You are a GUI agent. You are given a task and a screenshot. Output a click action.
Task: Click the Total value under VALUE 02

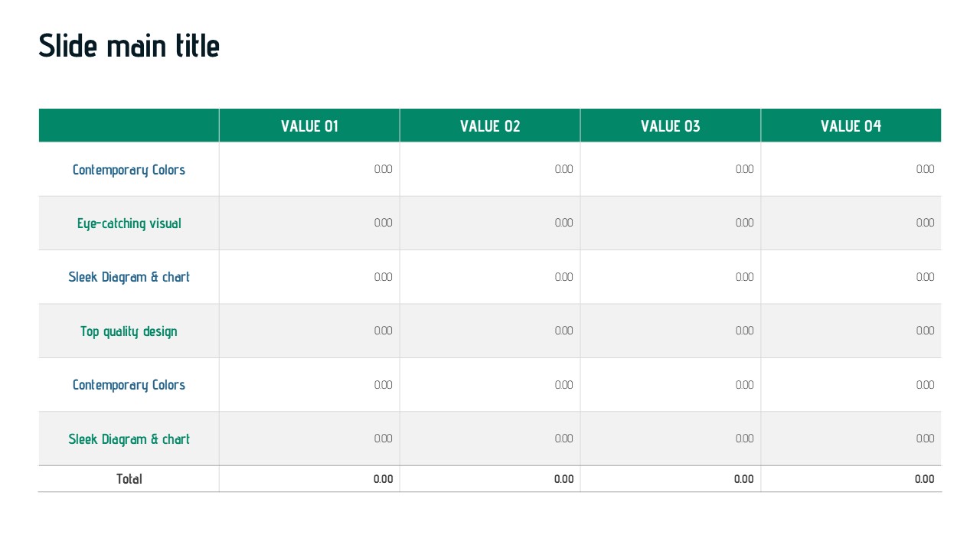point(563,479)
